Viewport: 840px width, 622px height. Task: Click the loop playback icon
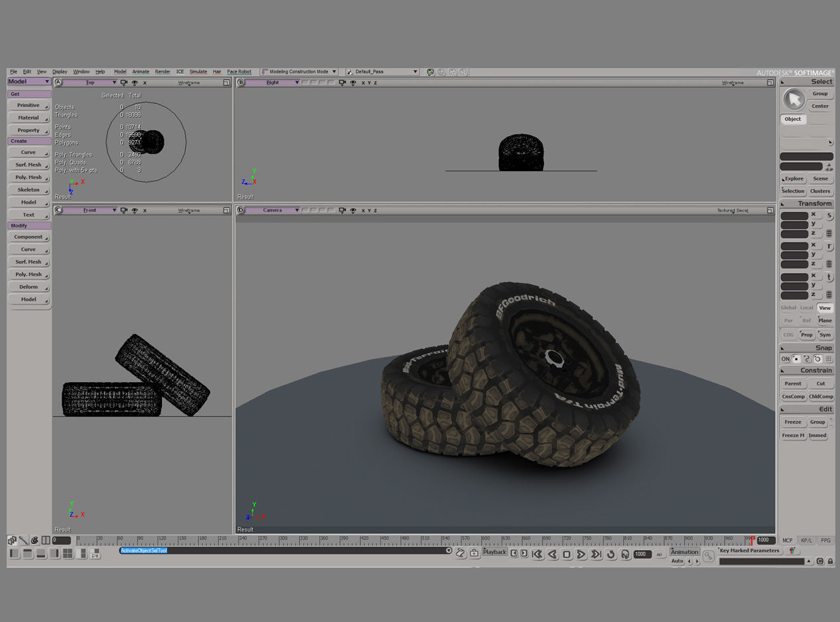[611, 554]
